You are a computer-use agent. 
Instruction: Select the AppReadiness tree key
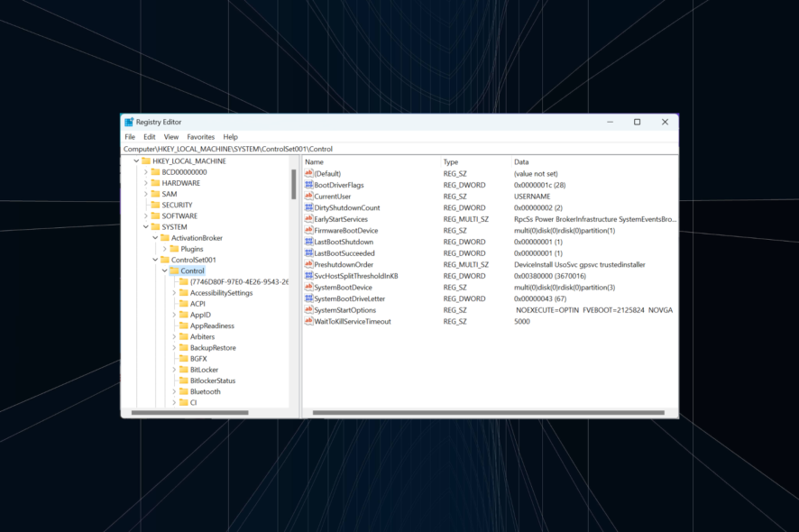tap(212, 326)
